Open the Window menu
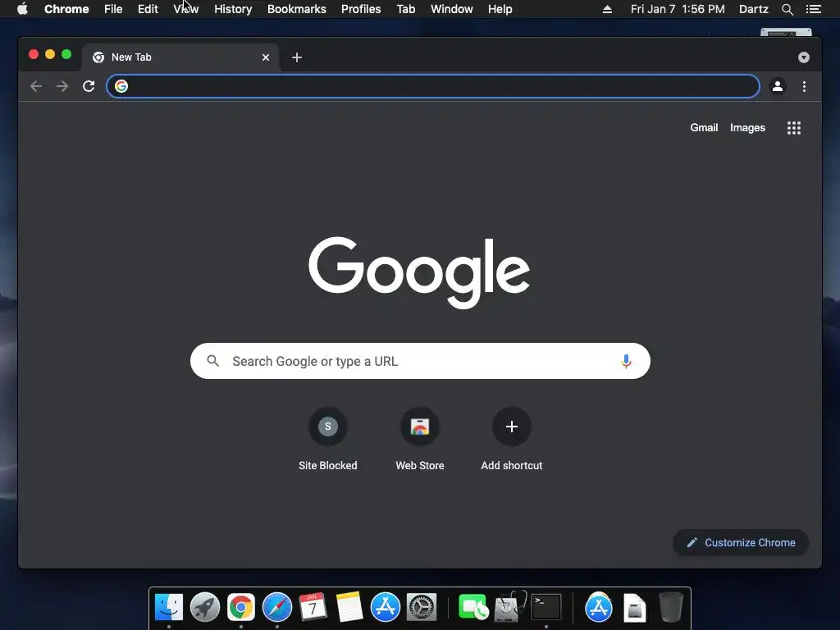 (452, 9)
